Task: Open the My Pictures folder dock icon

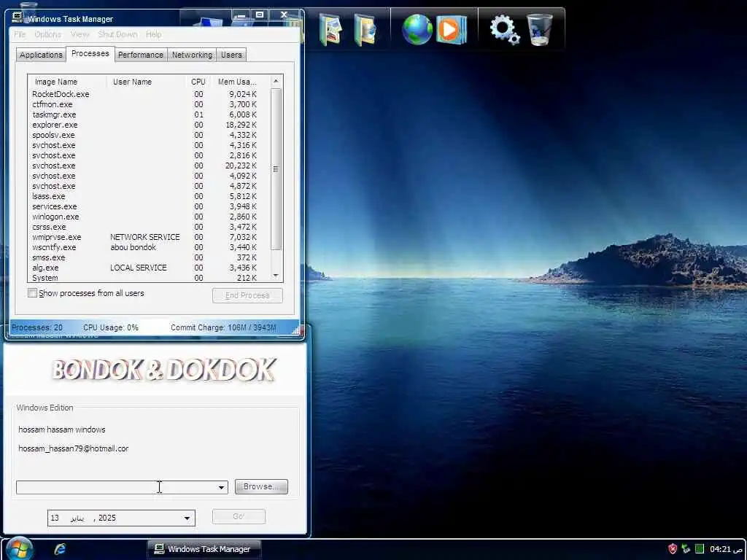Action: (x=330, y=29)
